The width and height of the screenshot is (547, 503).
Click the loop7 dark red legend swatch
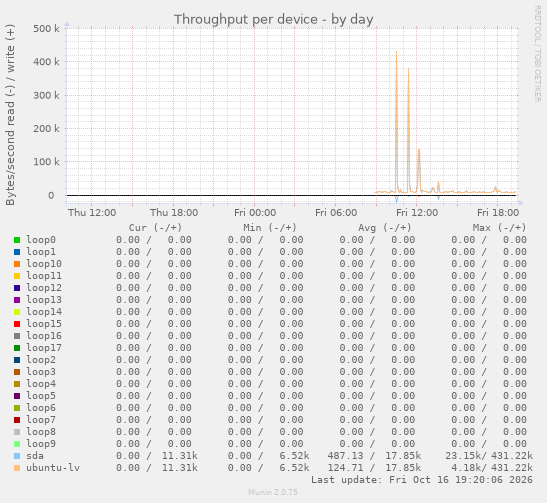[x=17, y=420]
